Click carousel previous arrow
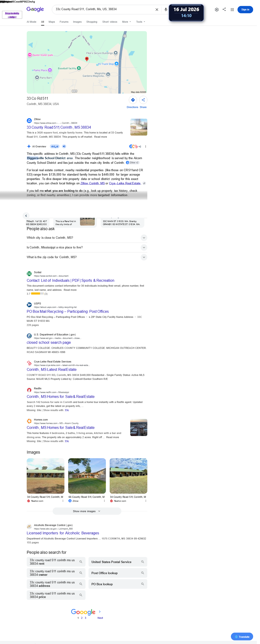 point(26,216)
